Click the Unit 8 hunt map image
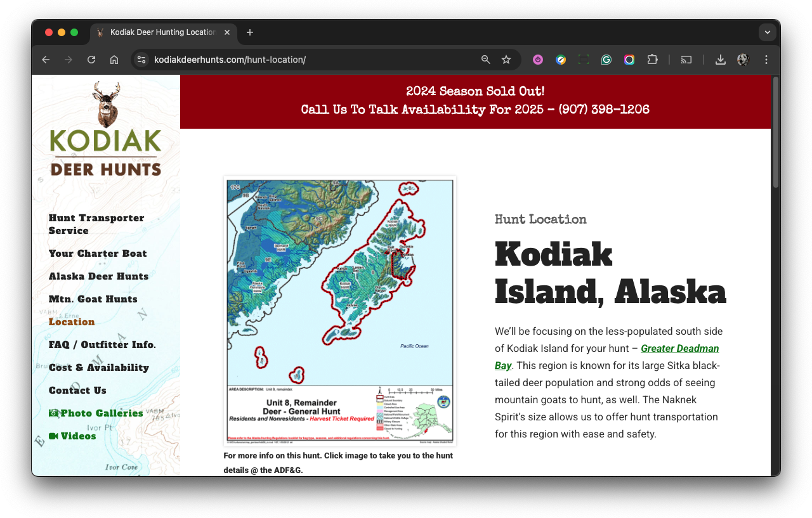Viewport: 812px width, 518px height. pos(340,311)
